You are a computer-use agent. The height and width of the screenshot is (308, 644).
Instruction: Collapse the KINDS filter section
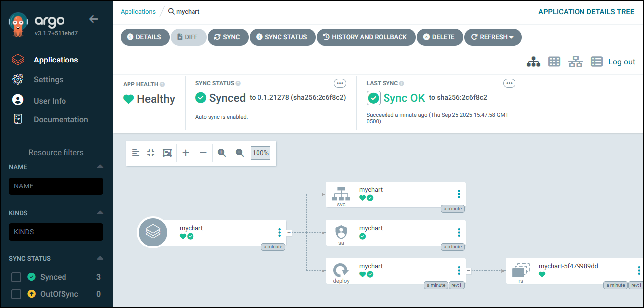pos(100,213)
